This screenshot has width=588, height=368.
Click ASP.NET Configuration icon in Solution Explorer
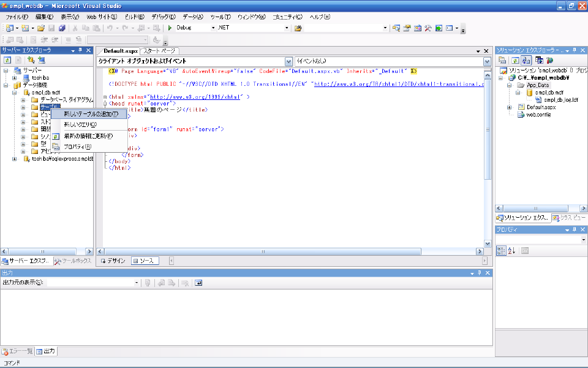[x=550, y=61]
